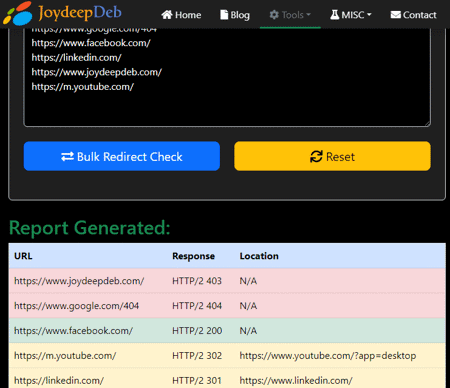
Task: Click the Tools gear icon
Action: pos(274,15)
